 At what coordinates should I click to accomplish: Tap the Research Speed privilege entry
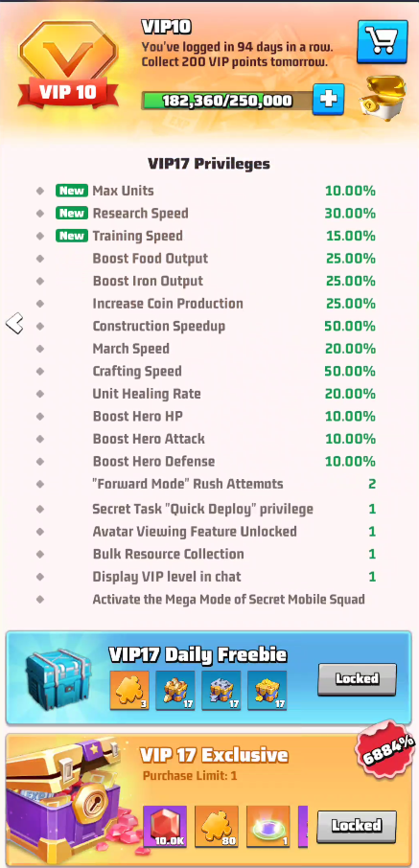[206, 213]
